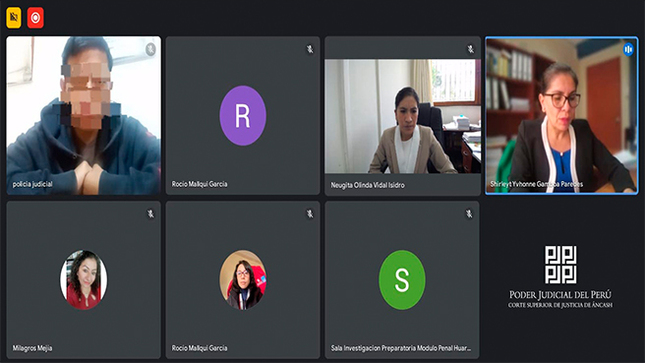Click the 'policia judicial' name label
The width and height of the screenshot is (645, 363).
32,184
